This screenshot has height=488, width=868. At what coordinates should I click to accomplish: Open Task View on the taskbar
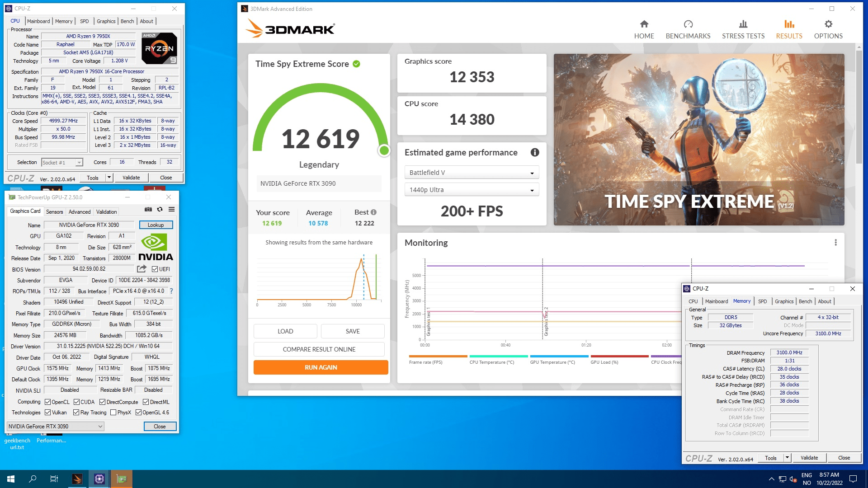click(54, 479)
